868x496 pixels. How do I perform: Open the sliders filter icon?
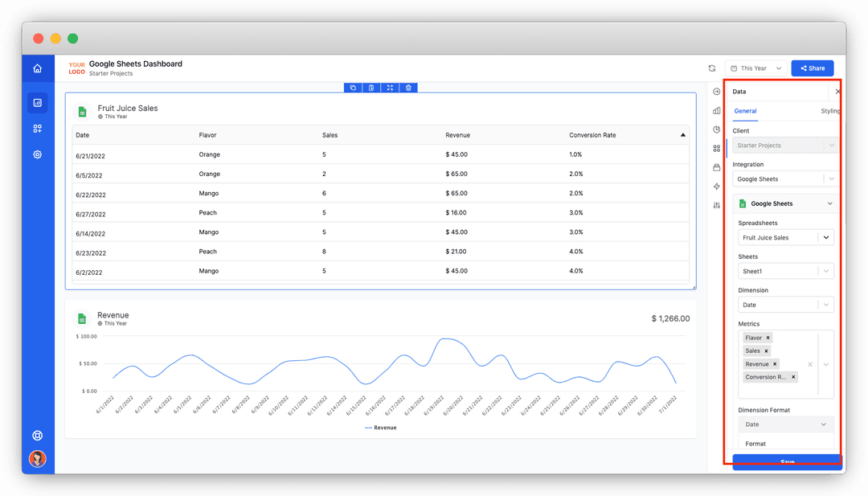716,205
